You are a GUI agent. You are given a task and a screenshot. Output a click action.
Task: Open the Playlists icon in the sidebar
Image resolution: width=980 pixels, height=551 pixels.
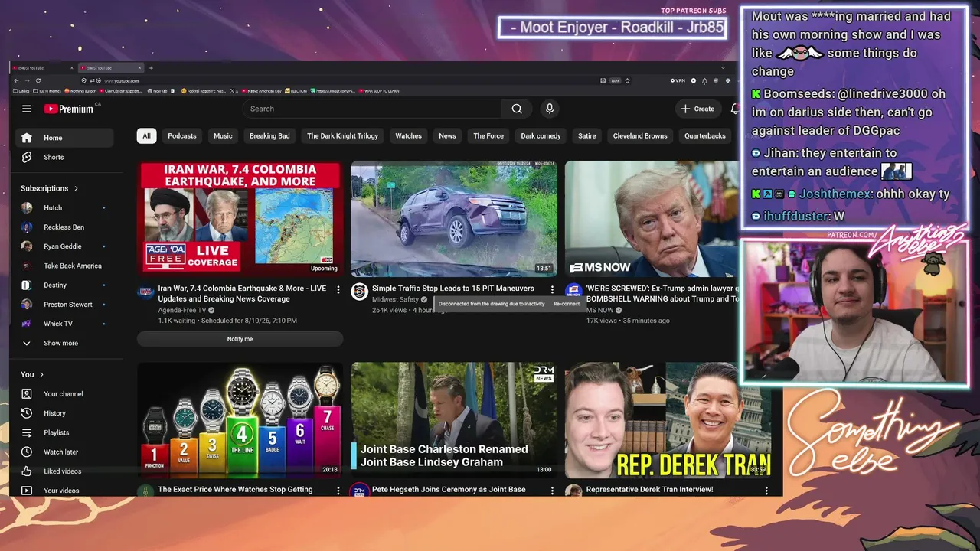[27, 432]
